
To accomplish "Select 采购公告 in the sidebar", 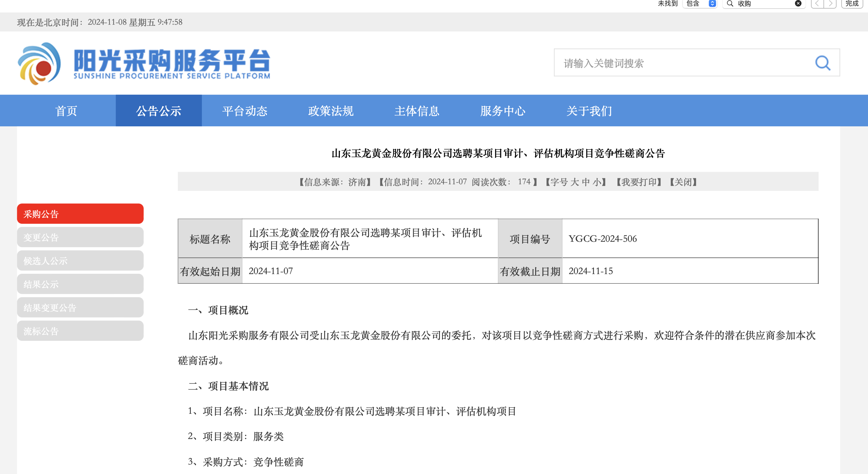I will tap(80, 214).
